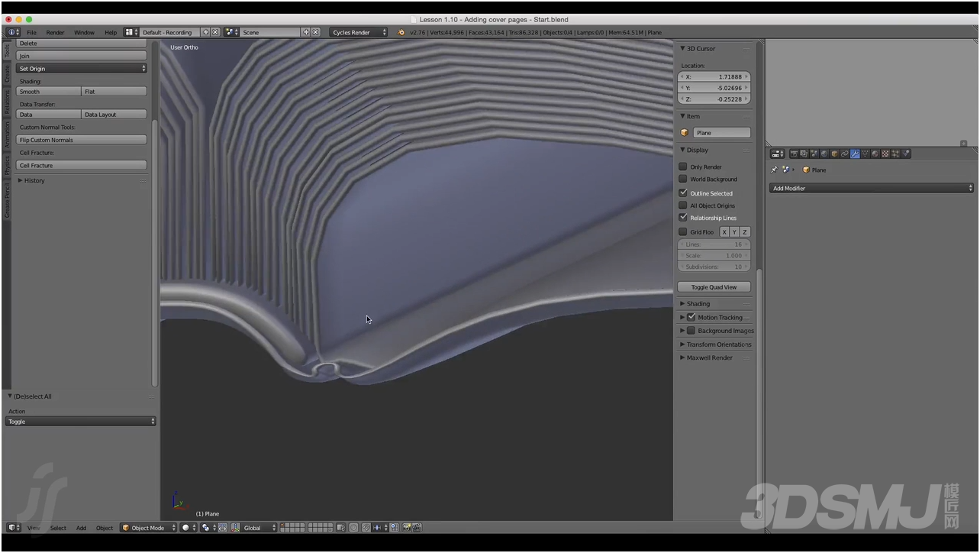The height and width of the screenshot is (553, 980).
Task: Open the Material sphere tab icon
Action: coord(875,154)
